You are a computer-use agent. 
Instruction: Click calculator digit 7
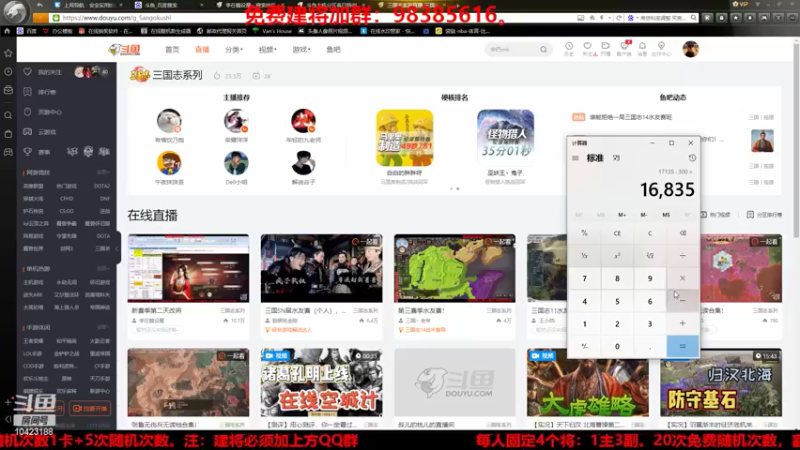pos(585,278)
